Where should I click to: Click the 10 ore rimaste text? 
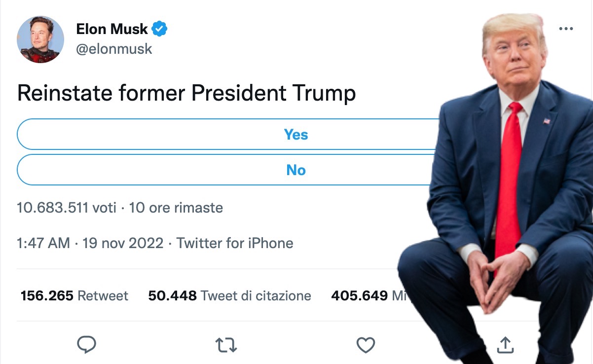(176, 208)
